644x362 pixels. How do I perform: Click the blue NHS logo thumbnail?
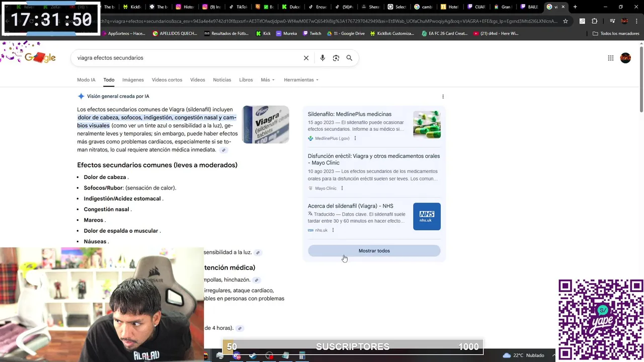tap(427, 217)
